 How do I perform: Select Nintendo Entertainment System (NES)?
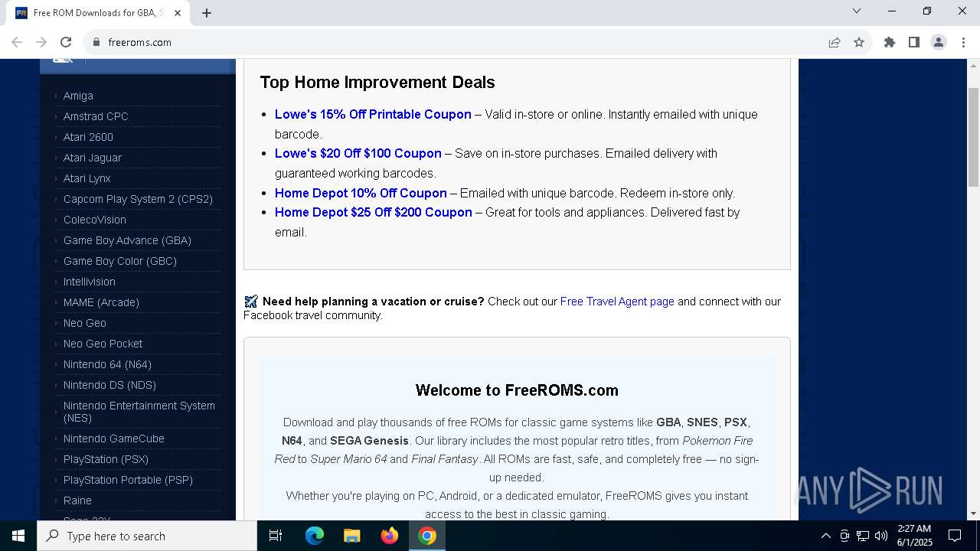(139, 412)
